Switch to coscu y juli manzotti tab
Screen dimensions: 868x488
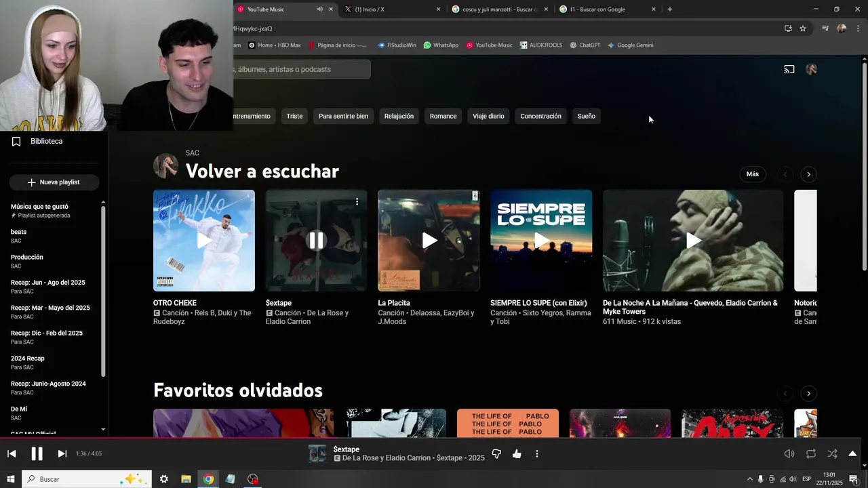click(499, 9)
